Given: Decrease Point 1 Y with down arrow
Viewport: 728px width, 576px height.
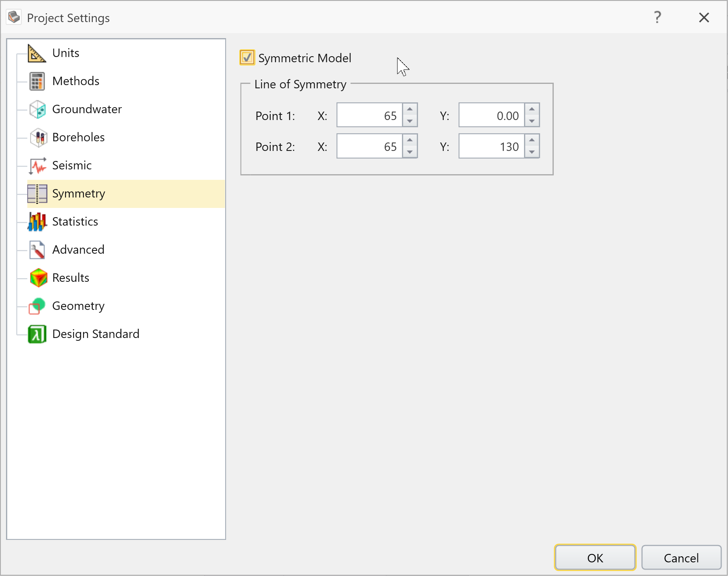Looking at the screenshot, I should coord(532,121).
